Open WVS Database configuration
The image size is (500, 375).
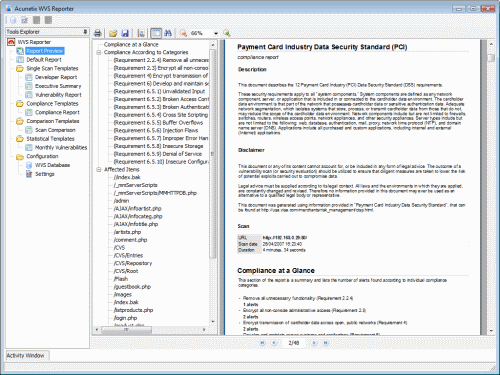52,165
